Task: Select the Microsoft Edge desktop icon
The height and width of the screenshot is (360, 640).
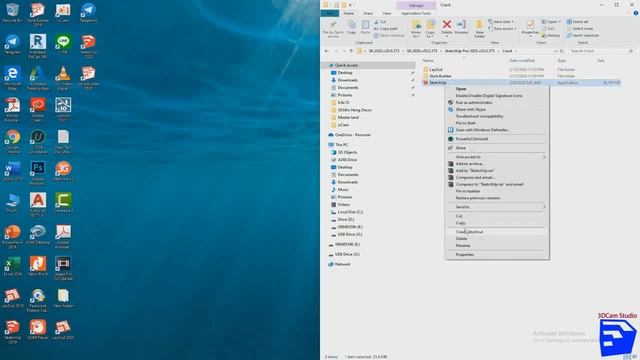Action: coord(12,78)
